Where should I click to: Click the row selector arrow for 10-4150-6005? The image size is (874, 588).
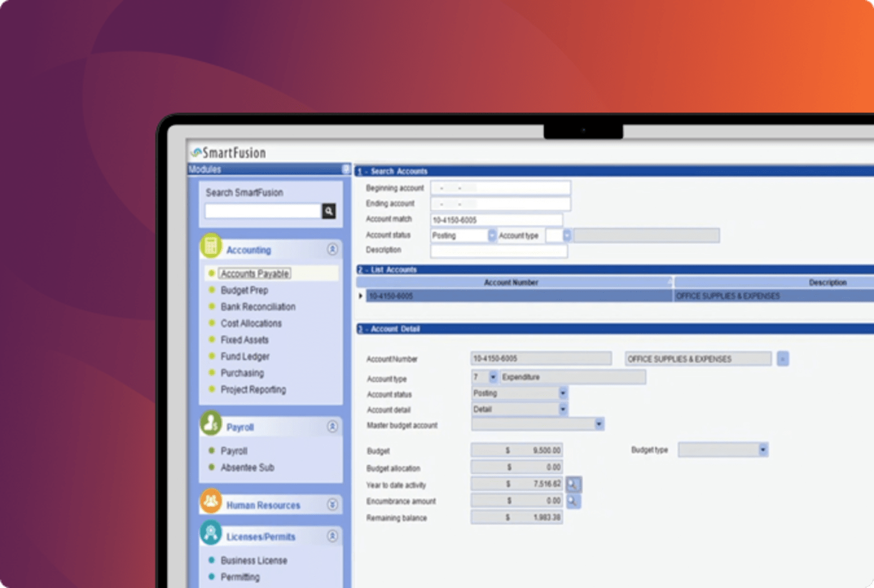[361, 296]
